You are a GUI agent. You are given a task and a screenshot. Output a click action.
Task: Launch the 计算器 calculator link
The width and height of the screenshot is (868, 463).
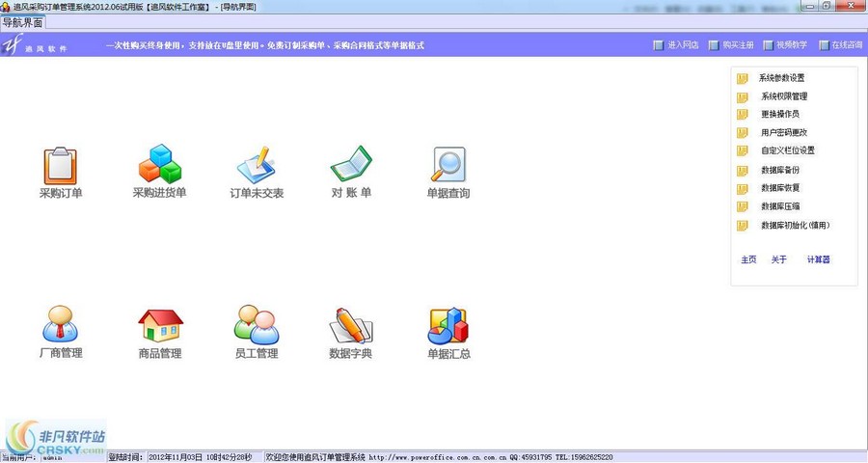818,259
